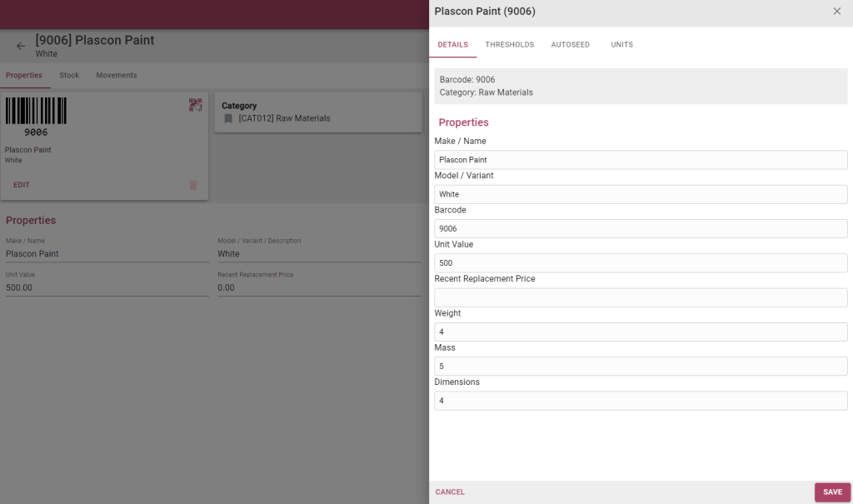Screen dimensions: 853x504
Task: Open the Autoseed tab
Action: [x=570, y=45]
